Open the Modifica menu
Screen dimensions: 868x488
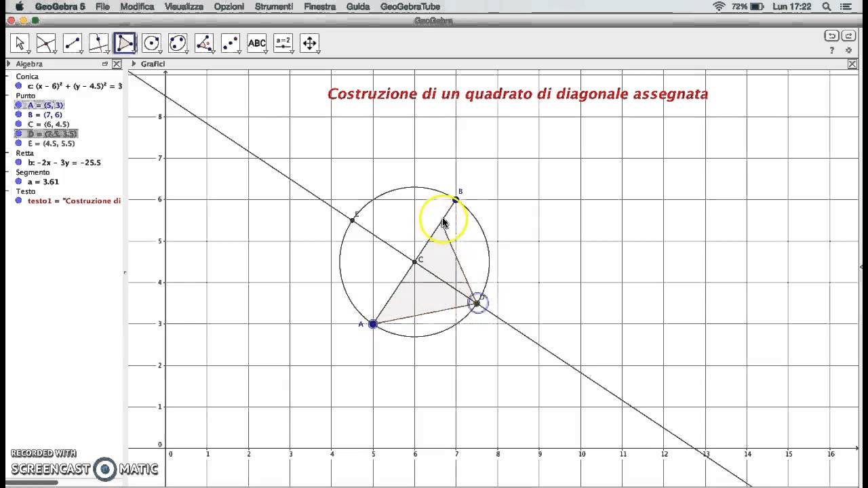[137, 7]
